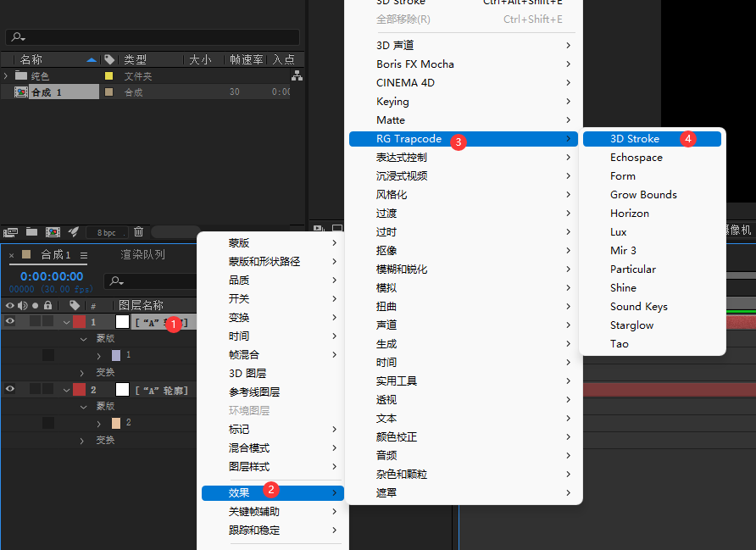
Task: Open the 颜色校正 effects submenu
Action: (464, 437)
